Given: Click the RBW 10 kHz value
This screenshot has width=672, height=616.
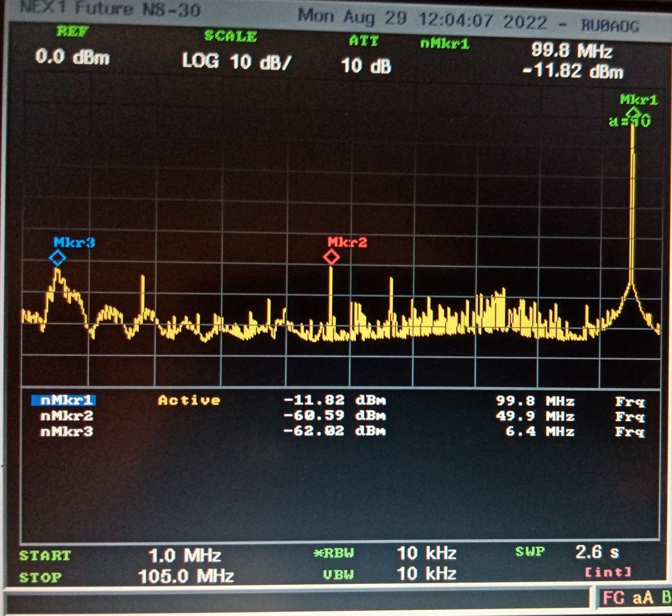Looking at the screenshot, I should (426, 553).
